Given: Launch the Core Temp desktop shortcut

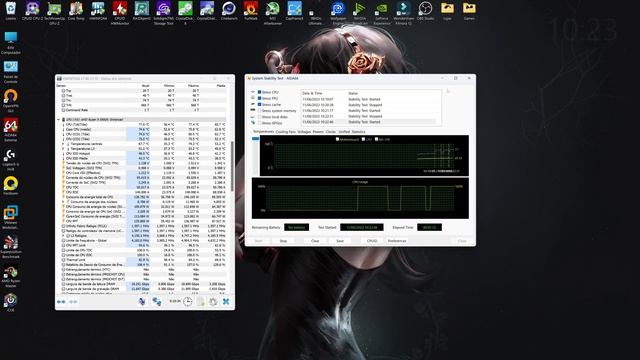Looking at the screenshot, I should tap(76, 11).
